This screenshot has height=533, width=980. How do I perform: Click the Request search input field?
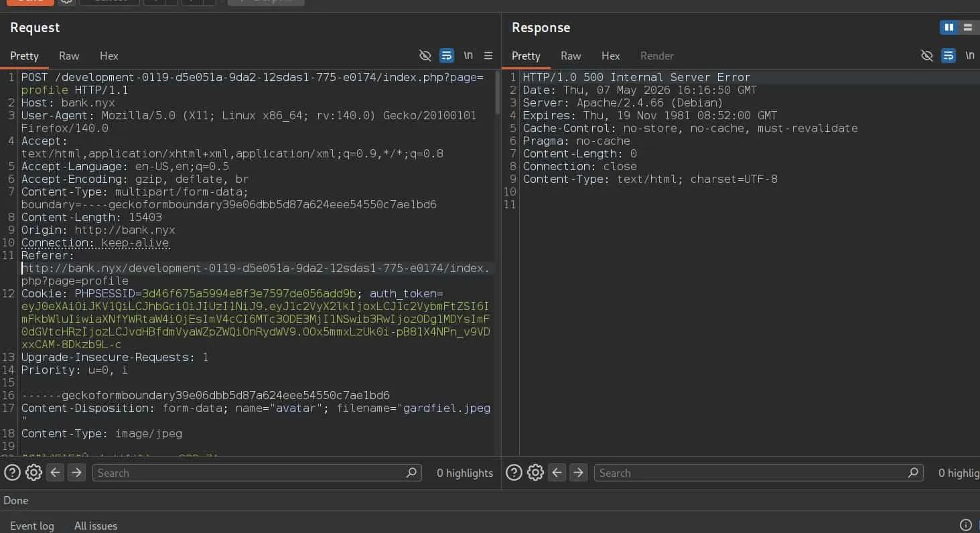point(257,473)
